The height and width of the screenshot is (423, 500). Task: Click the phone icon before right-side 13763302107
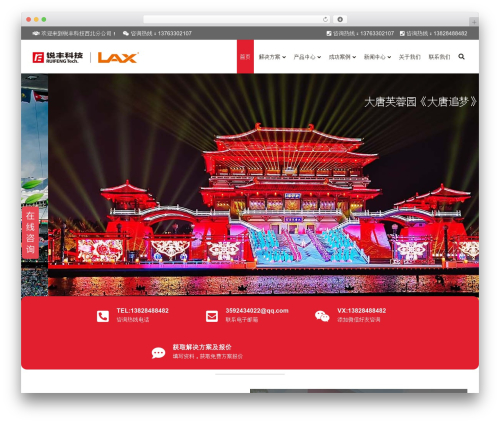(329, 33)
